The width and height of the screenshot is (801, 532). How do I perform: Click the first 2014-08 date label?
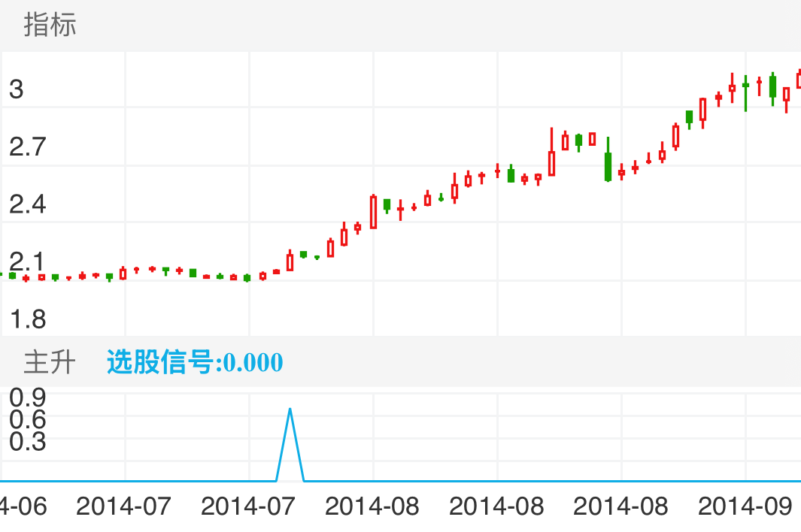(372, 506)
